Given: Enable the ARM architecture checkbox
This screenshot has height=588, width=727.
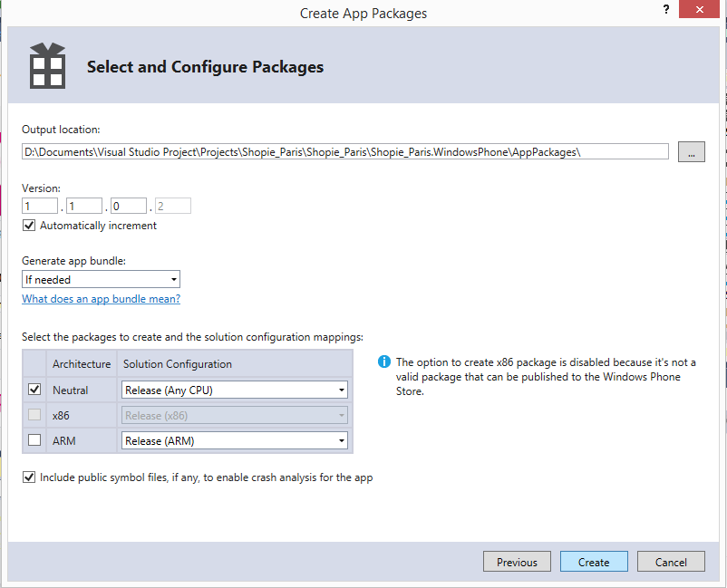Looking at the screenshot, I should tap(34, 441).
